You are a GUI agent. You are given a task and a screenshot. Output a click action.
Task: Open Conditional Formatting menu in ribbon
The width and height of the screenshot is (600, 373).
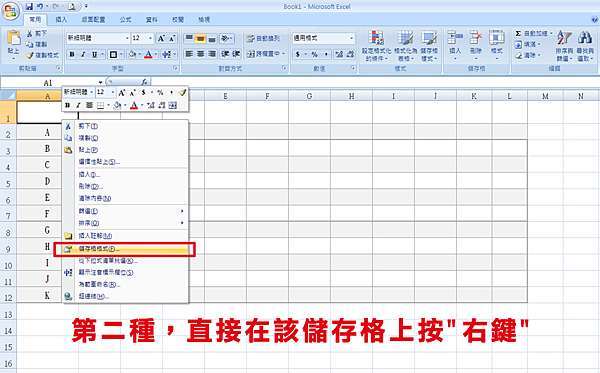[x=376, y=46]
